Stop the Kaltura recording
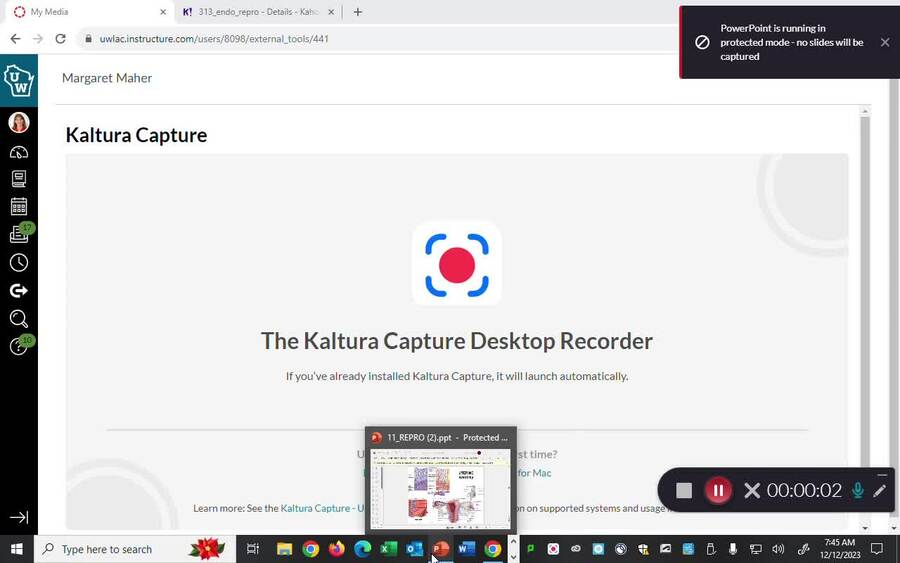The height and width of the screenshot is (563, 900). click(684, 491)
